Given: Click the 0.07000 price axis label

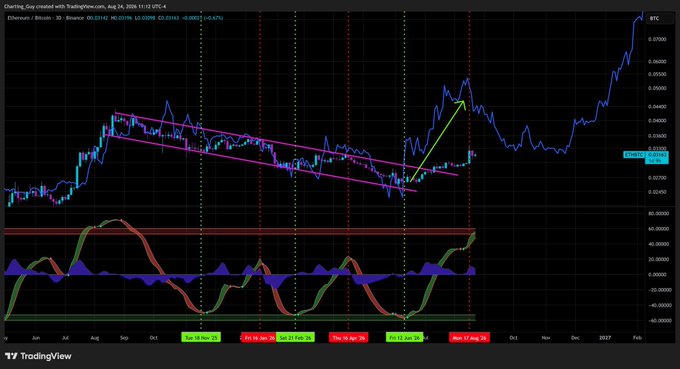Looking at the screenshot, I should (657, 39).
